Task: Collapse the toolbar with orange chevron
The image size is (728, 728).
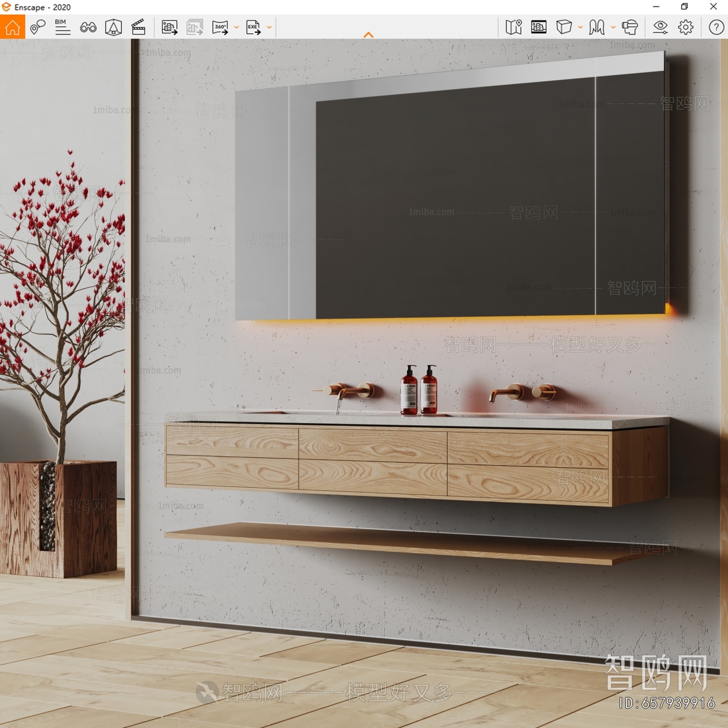Action: pos(369,35)
